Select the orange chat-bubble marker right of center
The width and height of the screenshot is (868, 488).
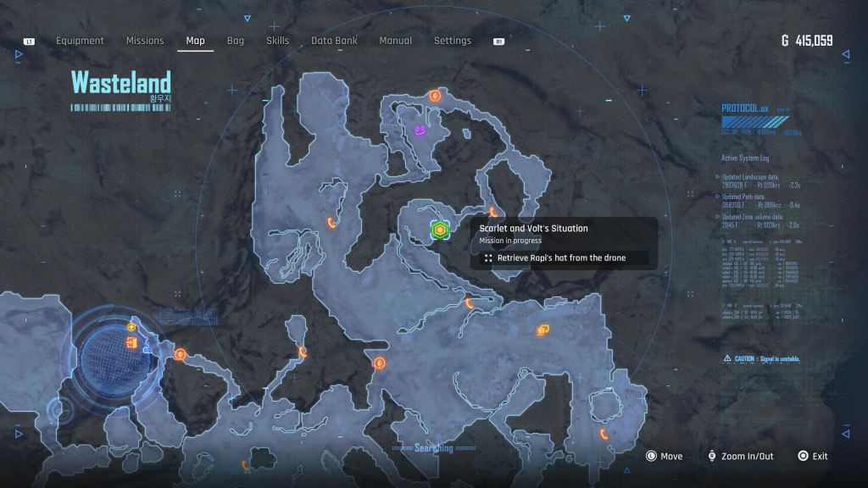pyautogui.click(x=542, y=330)
